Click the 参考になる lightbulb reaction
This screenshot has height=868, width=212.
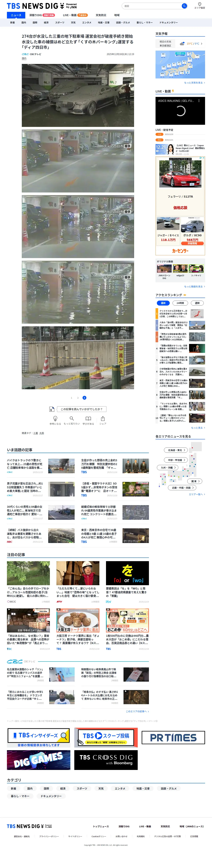point(55,420)
